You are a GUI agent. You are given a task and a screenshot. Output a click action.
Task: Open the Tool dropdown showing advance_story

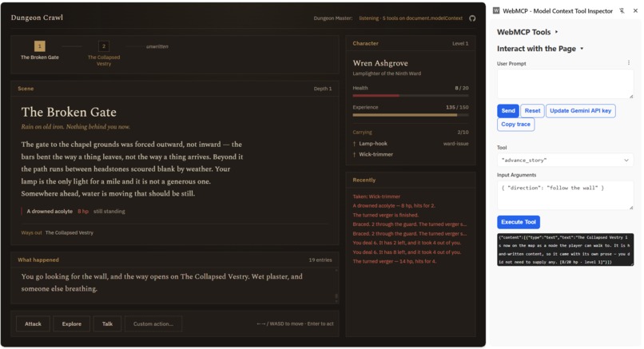(565, 161)
